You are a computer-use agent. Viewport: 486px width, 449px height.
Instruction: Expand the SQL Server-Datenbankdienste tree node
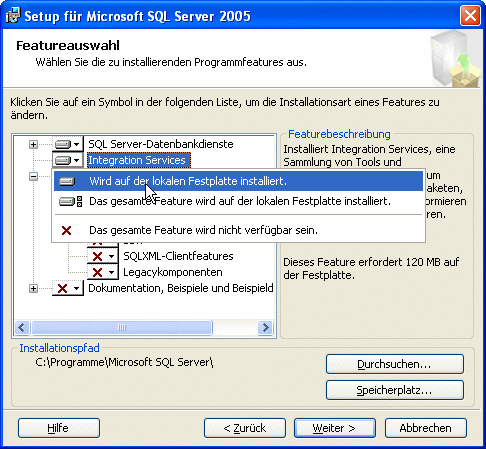33,144
